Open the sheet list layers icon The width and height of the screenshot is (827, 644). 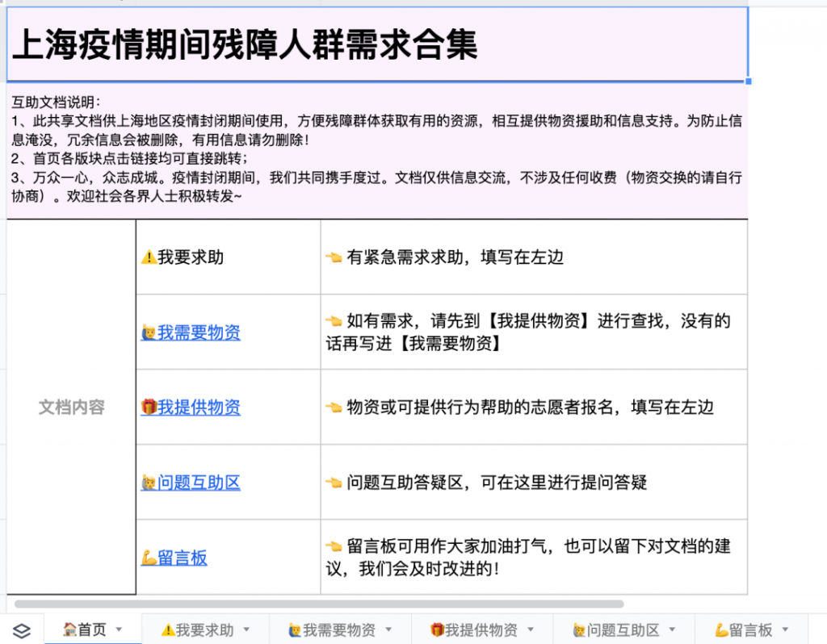[x=22, y=630]
